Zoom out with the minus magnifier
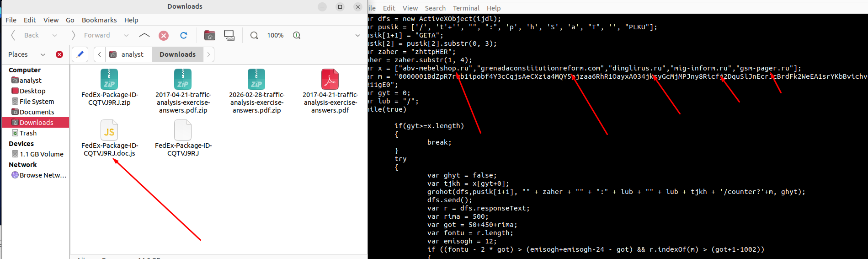The image size is (868, 259). 254,35
